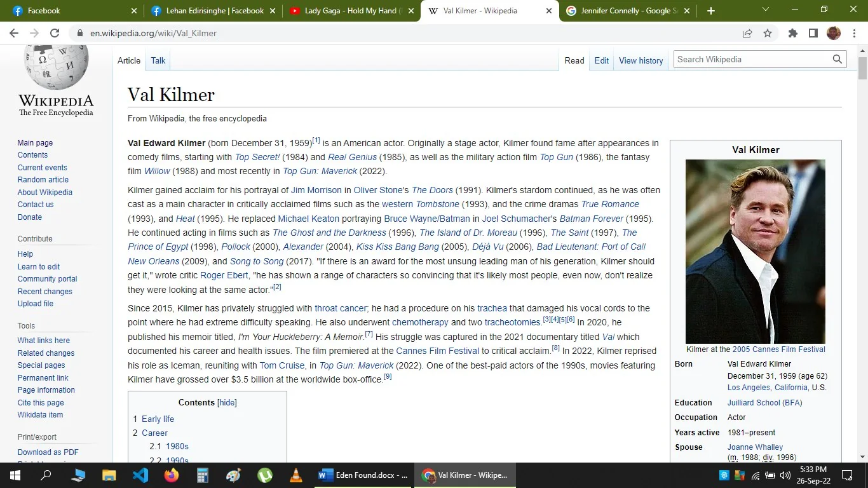868x488 pixels.
Task: Reload the Val Kilmer page
Action: coord(55,33)
